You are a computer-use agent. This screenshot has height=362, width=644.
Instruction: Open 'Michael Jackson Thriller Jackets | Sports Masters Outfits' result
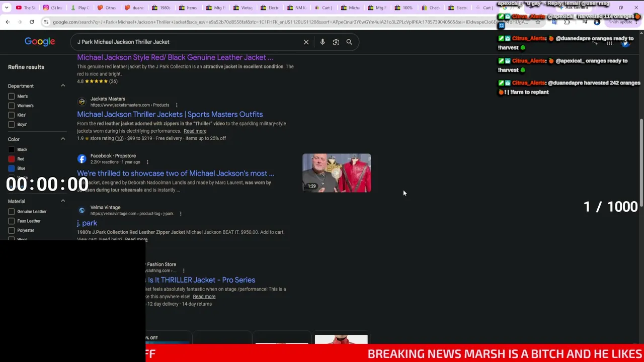click(170, 115)
